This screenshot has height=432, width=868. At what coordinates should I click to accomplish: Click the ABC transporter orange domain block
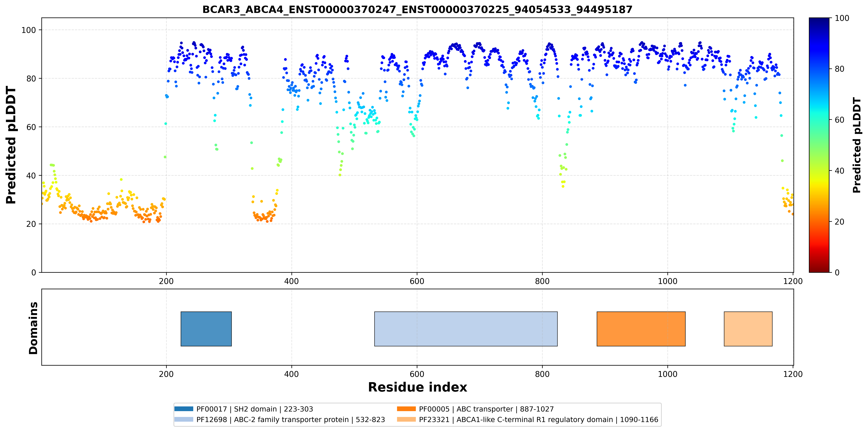pos(641,329)
